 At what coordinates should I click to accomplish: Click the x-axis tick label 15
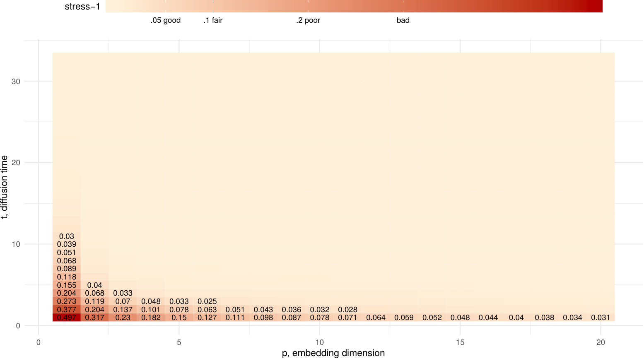(460, 342)
